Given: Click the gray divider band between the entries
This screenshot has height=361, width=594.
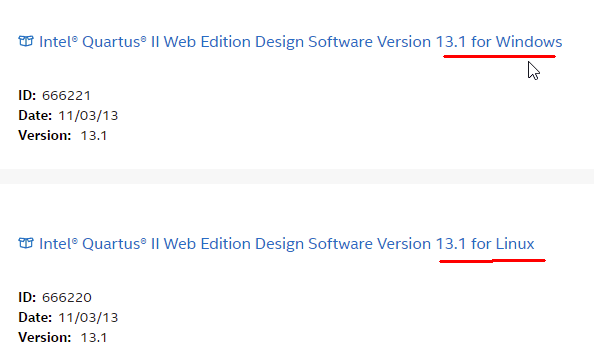Looking at the screenshot, I should coord(297,177).
